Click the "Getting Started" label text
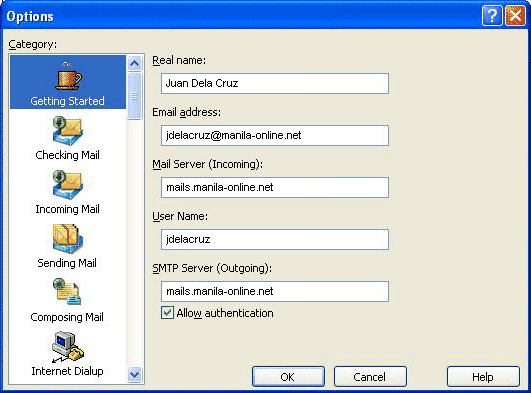Screen dimensions: 531x393 pos(67,101)
